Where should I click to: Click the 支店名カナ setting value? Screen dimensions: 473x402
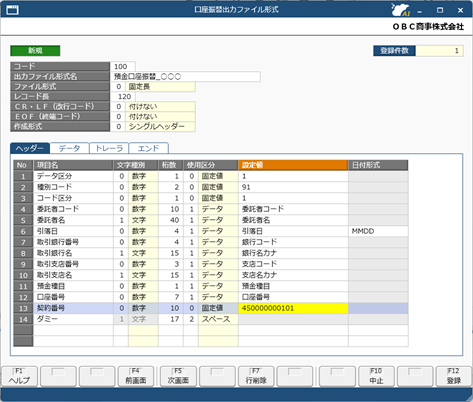pos(293,275)
